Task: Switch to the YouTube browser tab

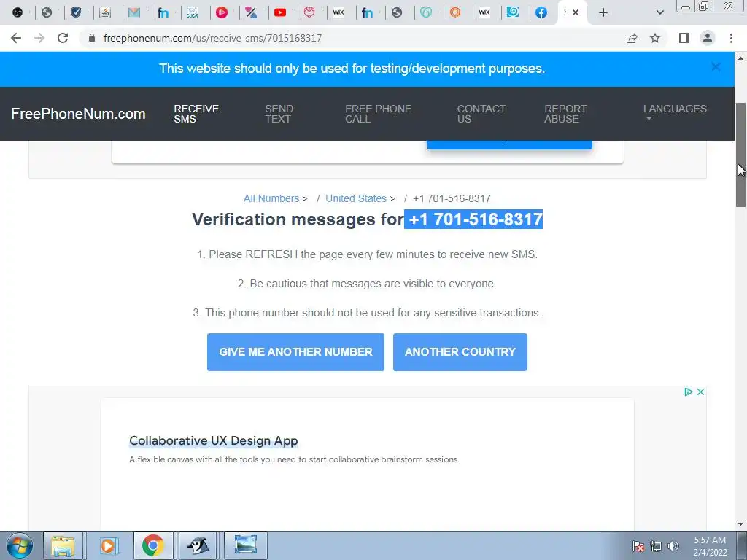Action: click(280, 12)
